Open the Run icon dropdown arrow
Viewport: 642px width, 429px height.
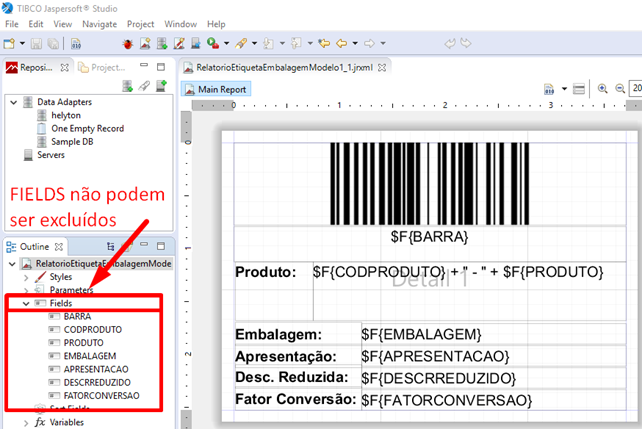(226, 43)
